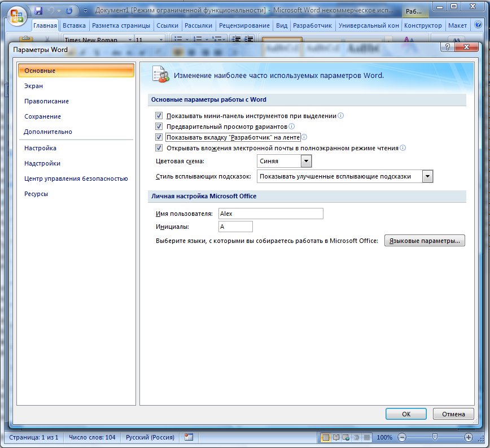
Task: Select 'Сохранение' category
Action: coord(76,116)
